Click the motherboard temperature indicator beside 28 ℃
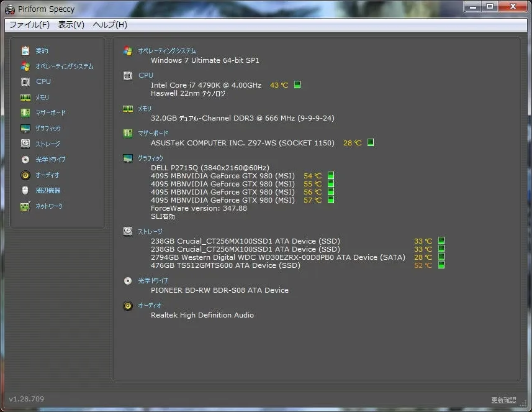The image size is (532, 412). click(x=371, y=142)
